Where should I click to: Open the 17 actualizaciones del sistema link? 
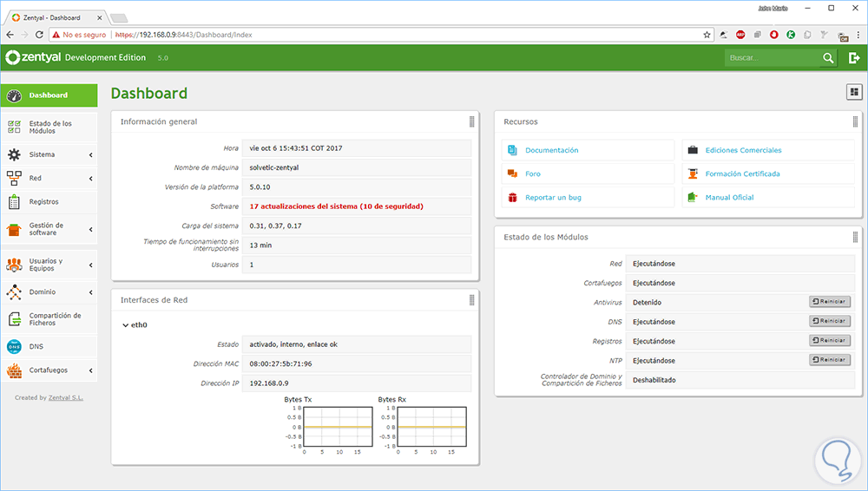pyautogui.click(x=336, y=206)
